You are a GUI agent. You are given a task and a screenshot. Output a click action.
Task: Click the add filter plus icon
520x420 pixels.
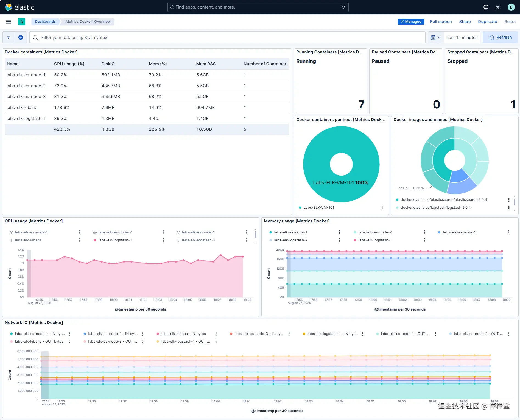[21, 37]
